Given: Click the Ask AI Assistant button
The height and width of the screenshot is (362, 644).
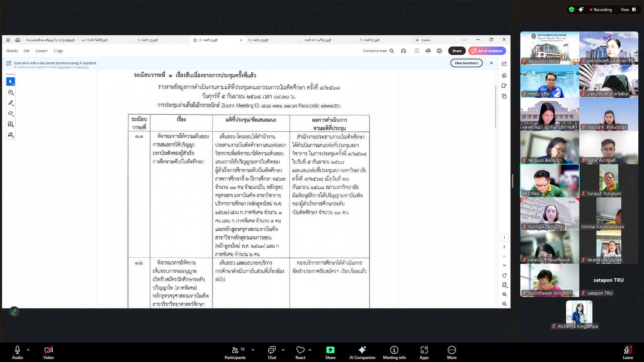Looking at the screenshot, I should (487, 51).
